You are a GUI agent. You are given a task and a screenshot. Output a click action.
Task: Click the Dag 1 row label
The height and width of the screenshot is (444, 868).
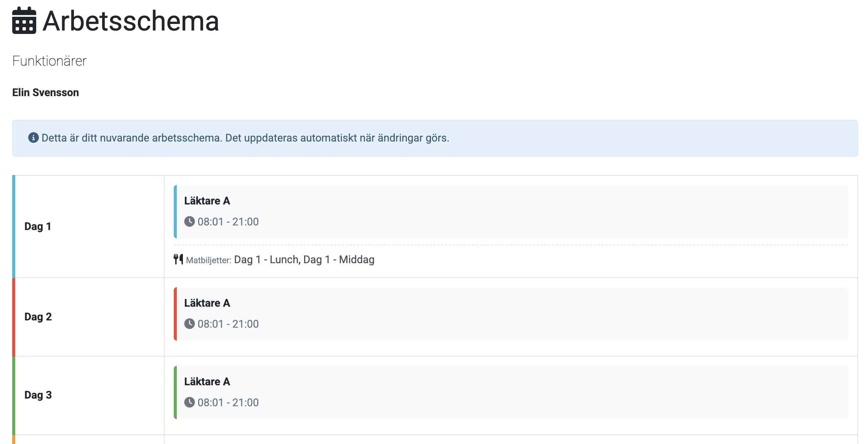[38, 227]
